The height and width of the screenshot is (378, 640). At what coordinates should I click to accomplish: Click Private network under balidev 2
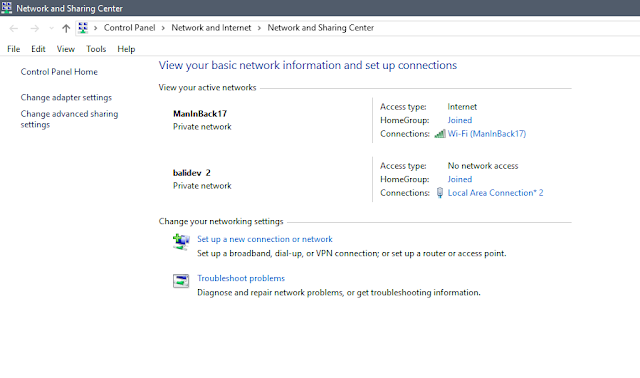click(x=202, y=186)
